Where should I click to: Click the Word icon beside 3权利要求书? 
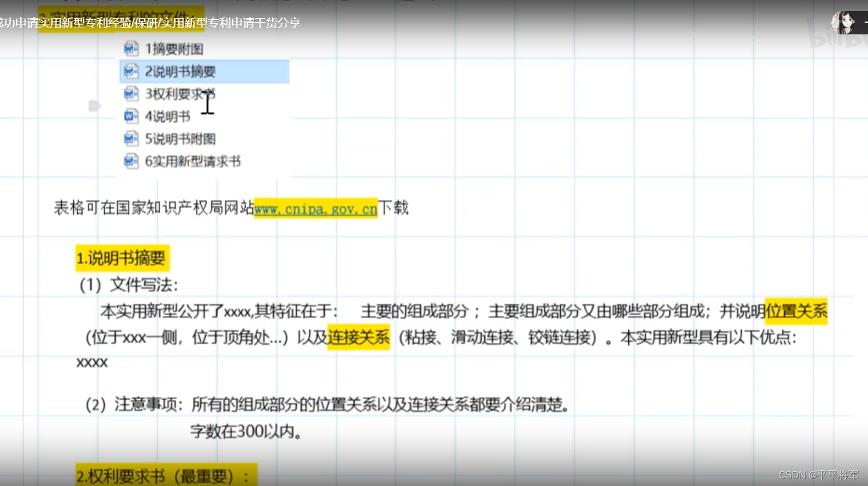131,94
